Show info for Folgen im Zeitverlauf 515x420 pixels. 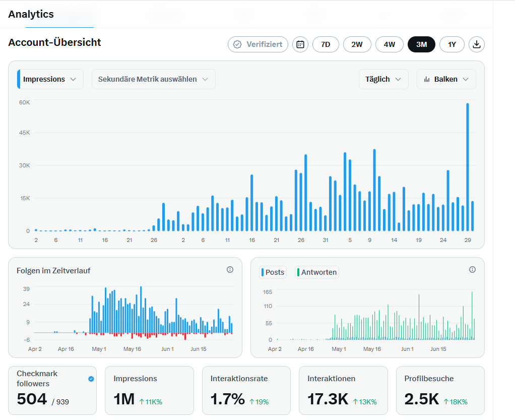pyautogui.click(x=230, y=269)
